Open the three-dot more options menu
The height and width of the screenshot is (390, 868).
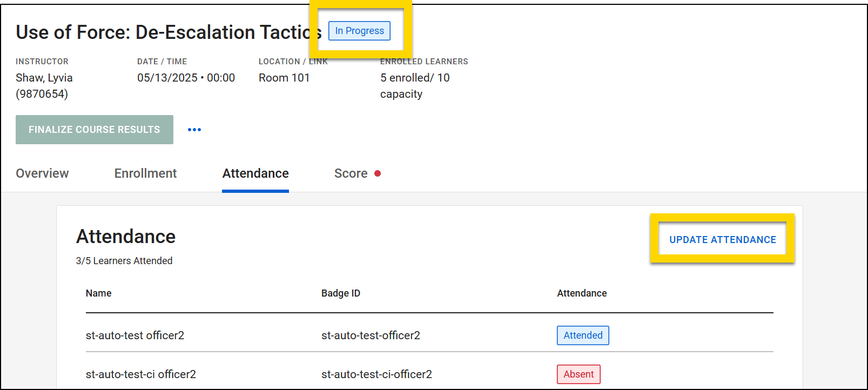pos(194,130)
